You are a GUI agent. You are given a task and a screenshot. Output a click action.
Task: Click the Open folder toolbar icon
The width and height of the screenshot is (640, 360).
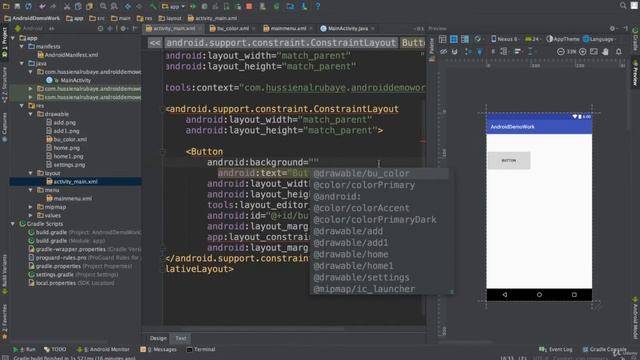(6, 6)
